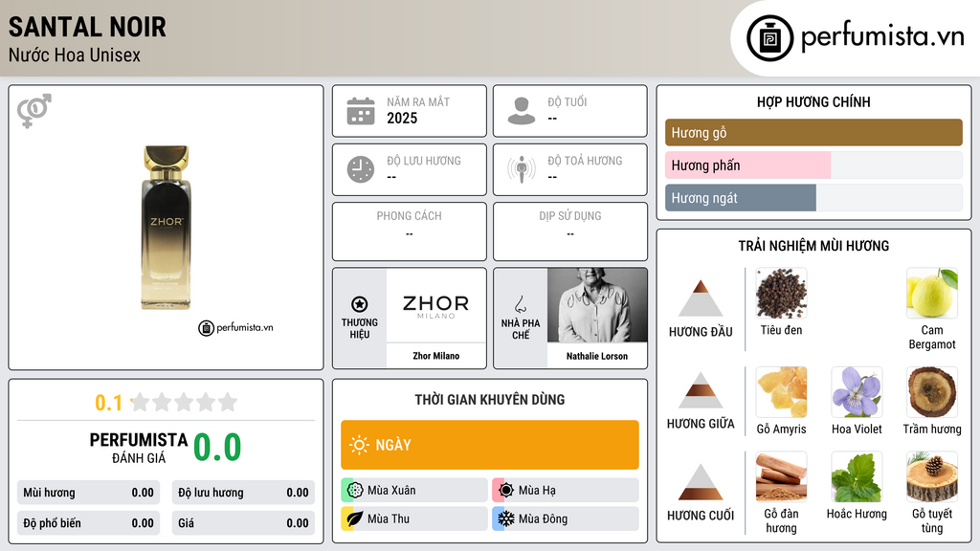Viewport: 980px width, 551px height.
Task: Click the Hợp hương chính heading
Action: [813, 101]
